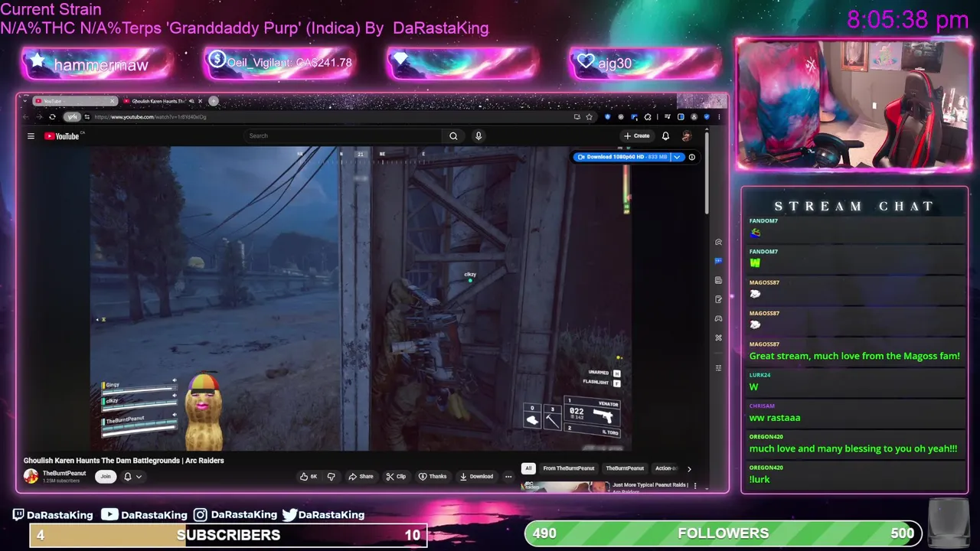Screen dimensions: 980x551
Task: Click the streamer webcam feed
Action: pos(854,103)
